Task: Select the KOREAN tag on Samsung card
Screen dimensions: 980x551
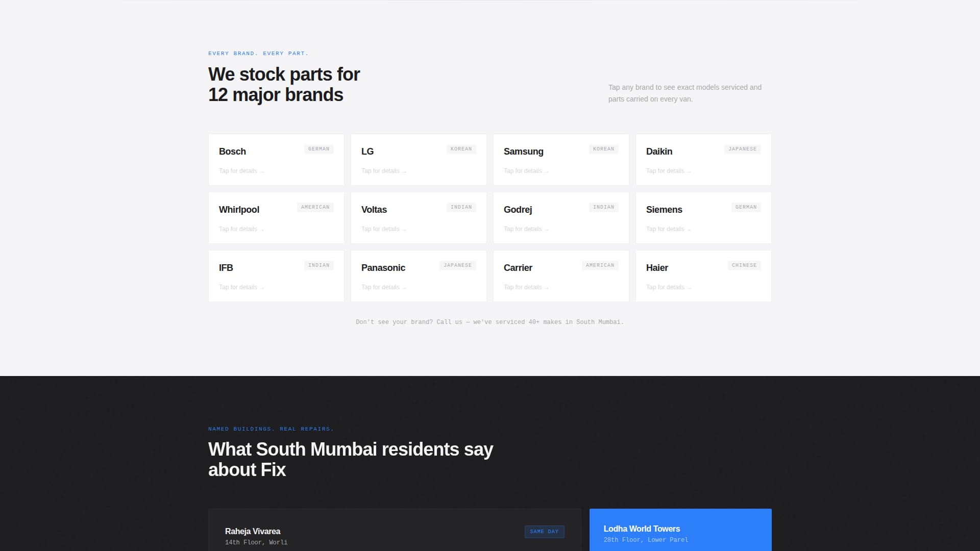Action: tap(604, 149)
